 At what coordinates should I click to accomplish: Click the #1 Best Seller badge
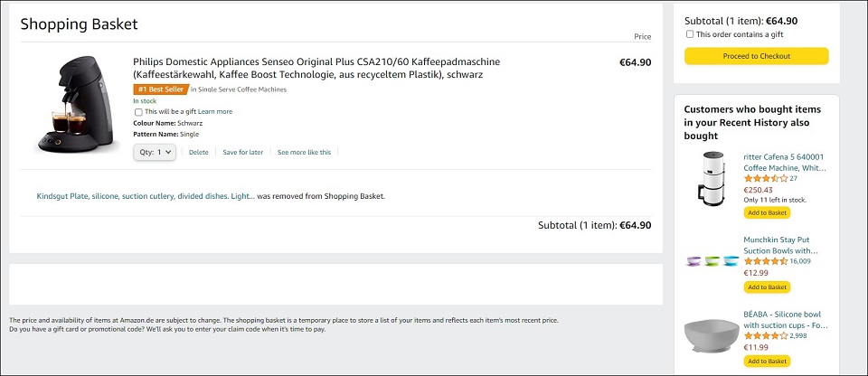[x=161, y=89]
